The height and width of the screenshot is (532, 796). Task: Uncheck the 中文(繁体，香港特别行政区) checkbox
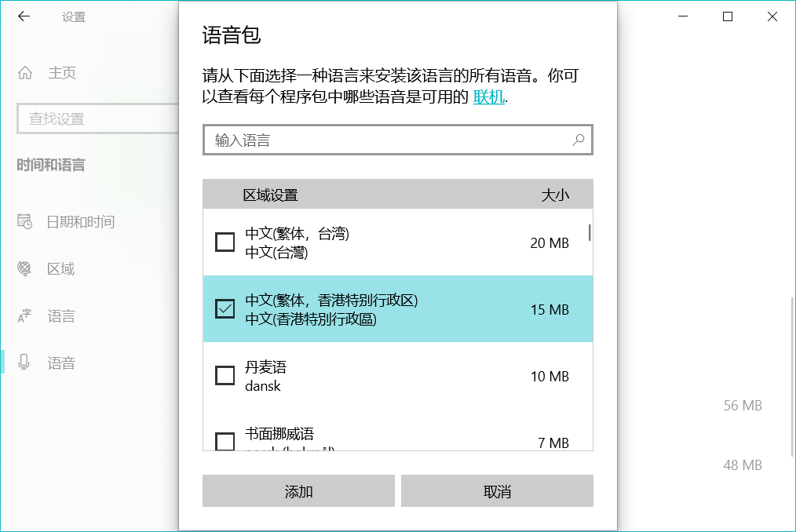(224, 308)
